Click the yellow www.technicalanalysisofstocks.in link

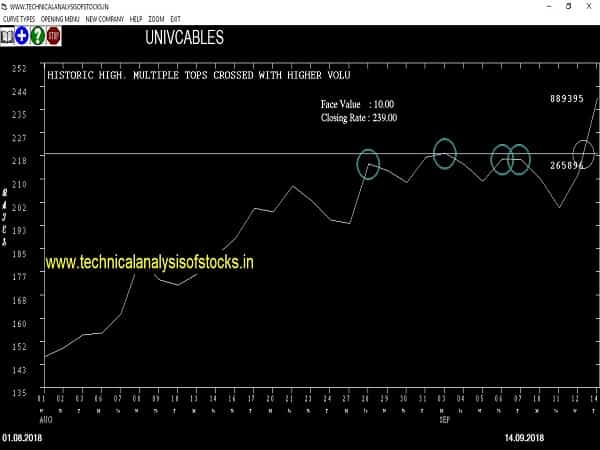150,263
